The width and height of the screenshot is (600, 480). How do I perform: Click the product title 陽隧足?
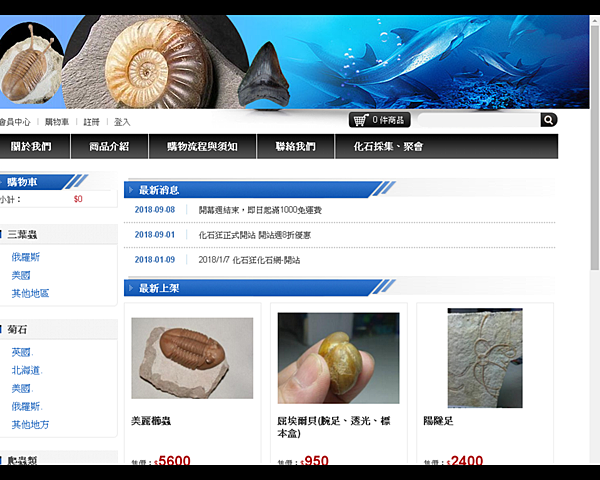click(x=439, y=421)
